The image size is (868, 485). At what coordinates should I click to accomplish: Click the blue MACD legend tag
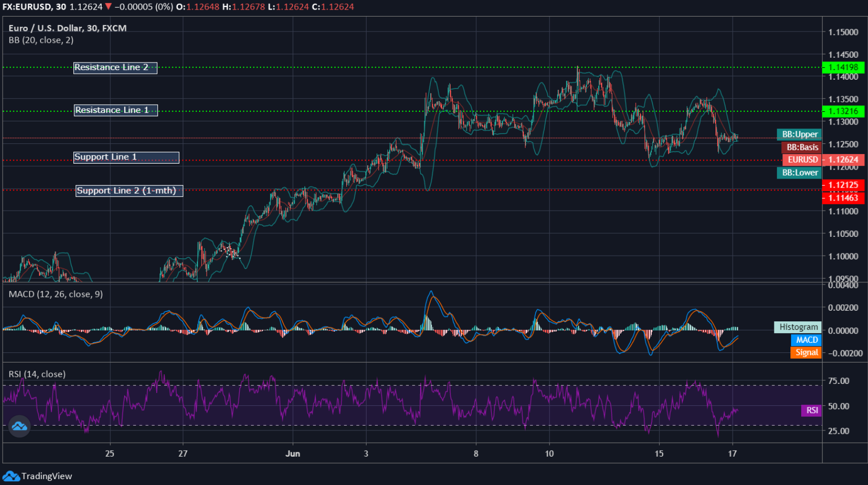[805, 340]
